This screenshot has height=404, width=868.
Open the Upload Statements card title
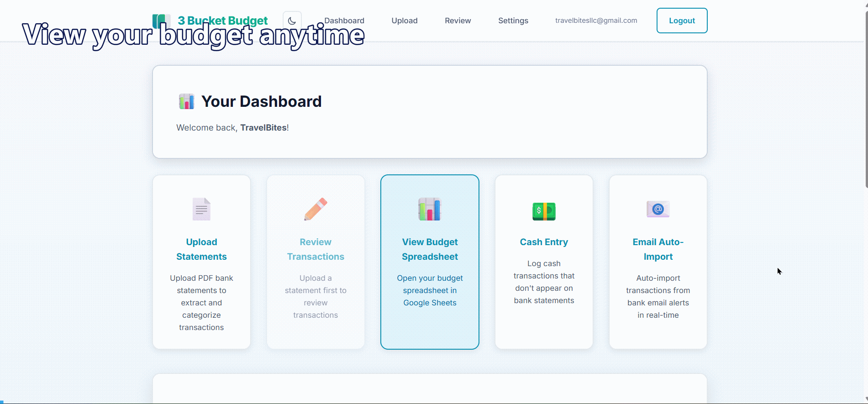[x=201, y=249]
